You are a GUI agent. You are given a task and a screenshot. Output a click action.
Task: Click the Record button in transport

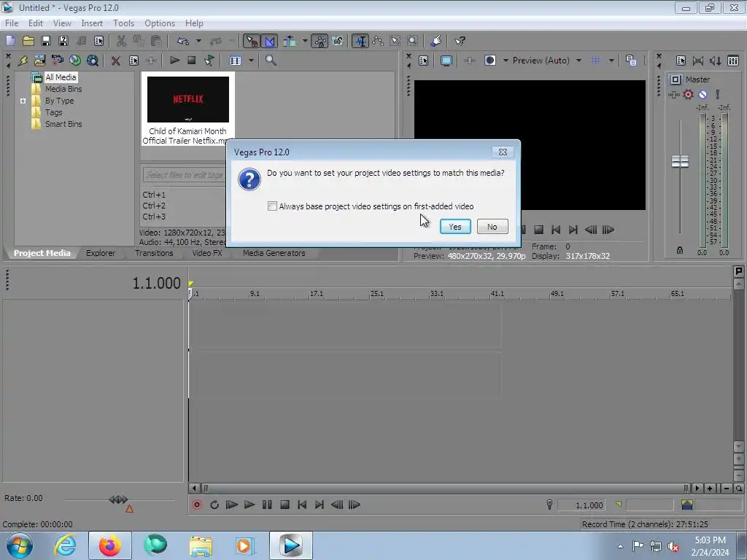(x=197, y=505)
